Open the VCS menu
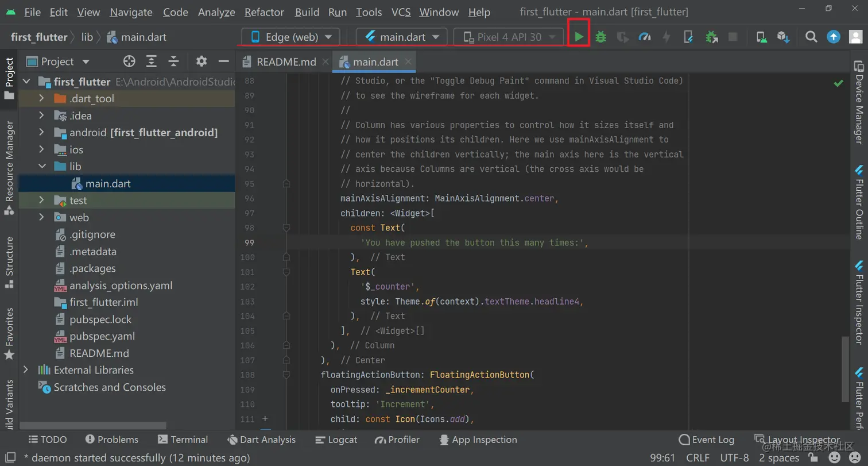 point(401,12)
